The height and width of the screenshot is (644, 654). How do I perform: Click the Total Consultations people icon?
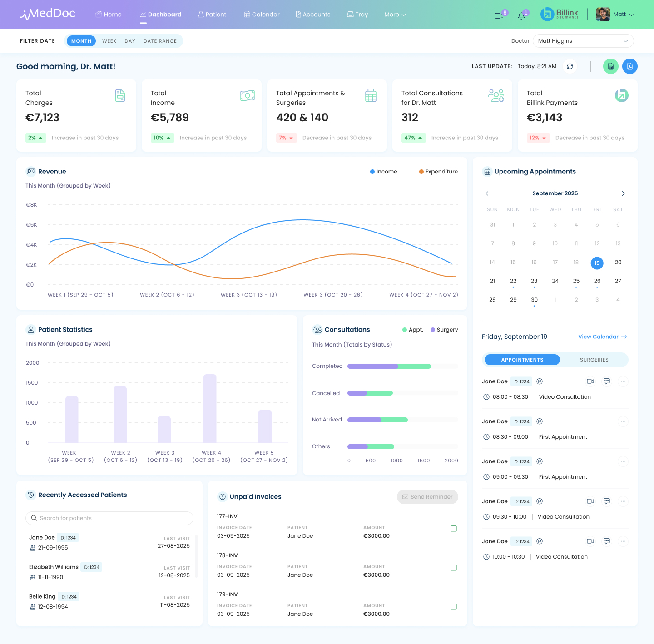tap(496, 95)
